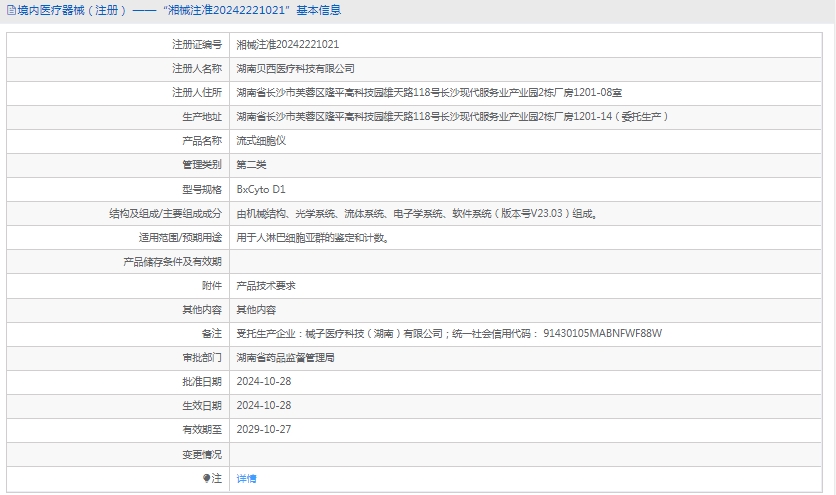Screen dimensions: 836x495
Task: Open the 产品技术要求 attachment entry
Action: tap(266, 286)
